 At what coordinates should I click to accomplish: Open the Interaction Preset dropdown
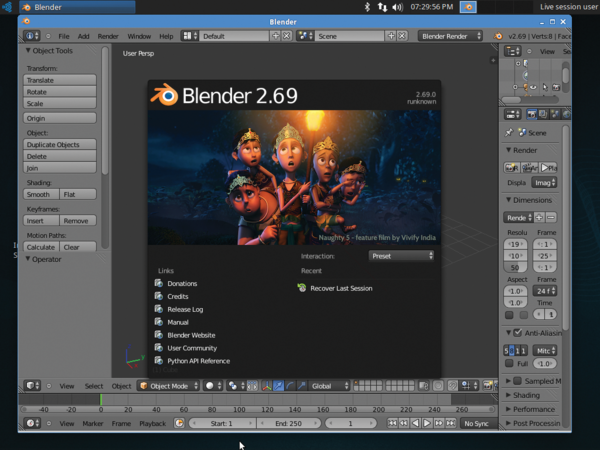pos(401,256)
